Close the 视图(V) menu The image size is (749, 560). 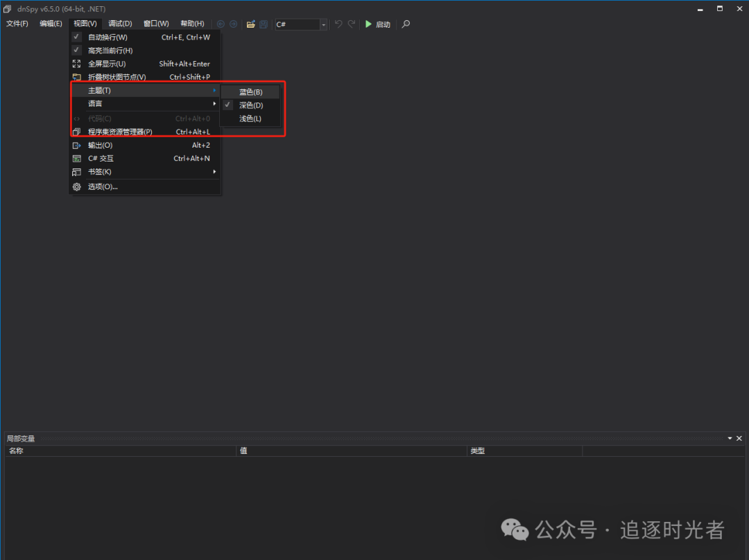click(x=85, y=24)
